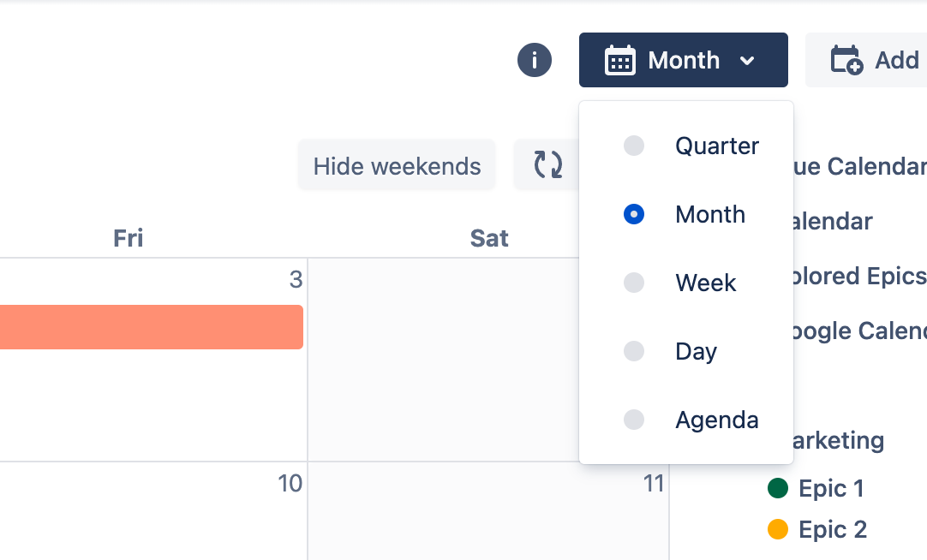The image size is (927, 560).
Task: Open the salmon event bar on Friday
Action: coord(151,327)
